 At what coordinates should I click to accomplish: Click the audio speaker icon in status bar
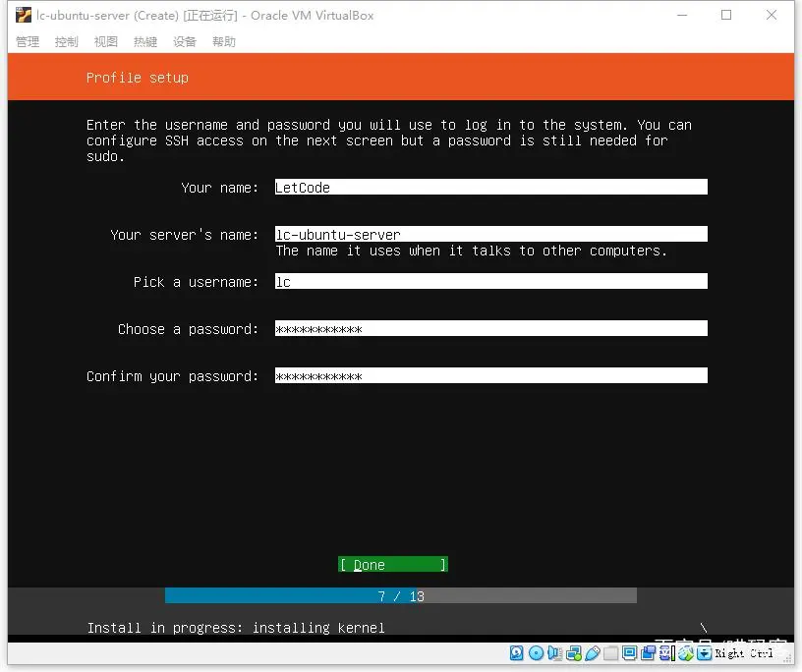[555, 653]
